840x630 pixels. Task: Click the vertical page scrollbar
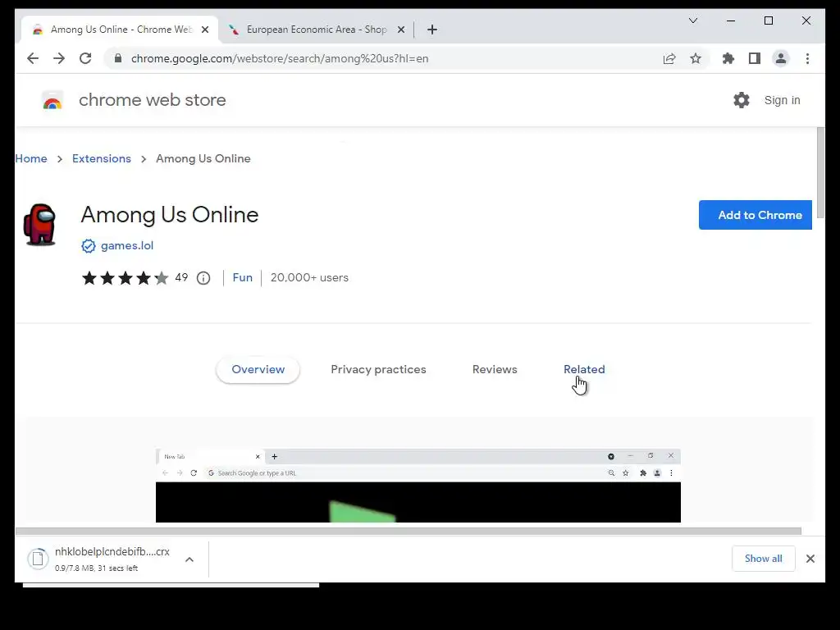tap(820, 172)
